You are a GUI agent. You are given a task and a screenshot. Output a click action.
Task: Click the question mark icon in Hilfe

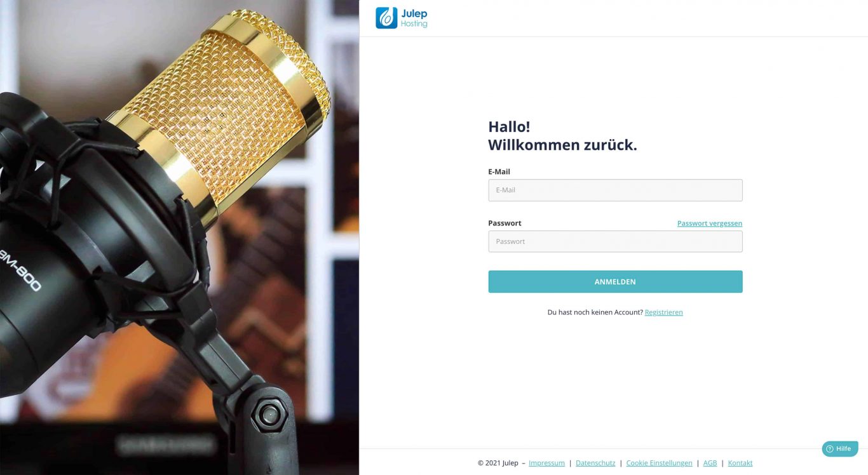pos(830,449)
